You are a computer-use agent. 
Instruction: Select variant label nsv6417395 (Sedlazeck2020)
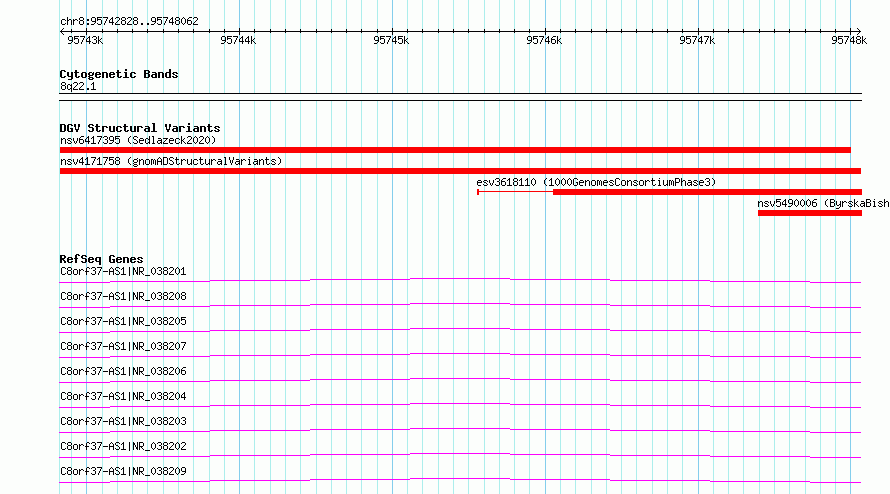(138, 140)
